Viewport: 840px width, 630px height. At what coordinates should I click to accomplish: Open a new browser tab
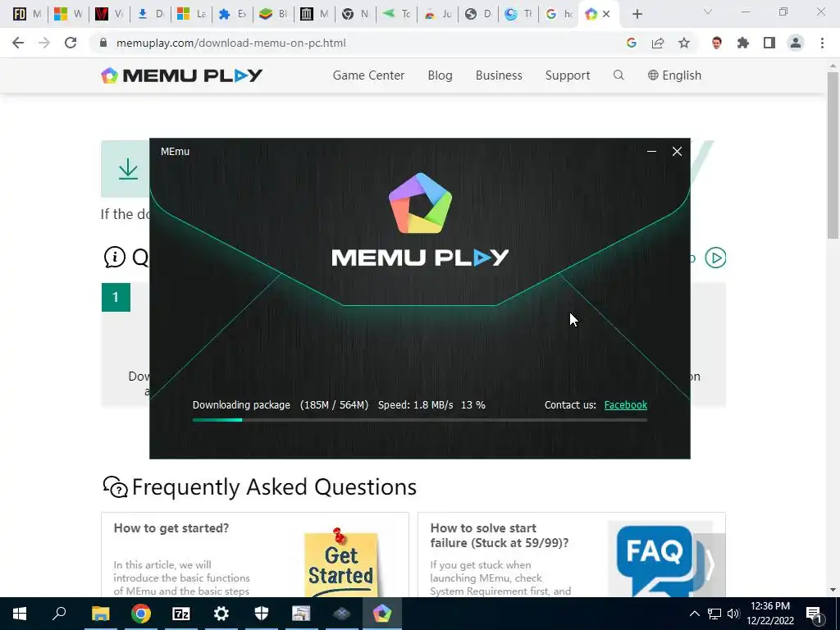[637, 15]
